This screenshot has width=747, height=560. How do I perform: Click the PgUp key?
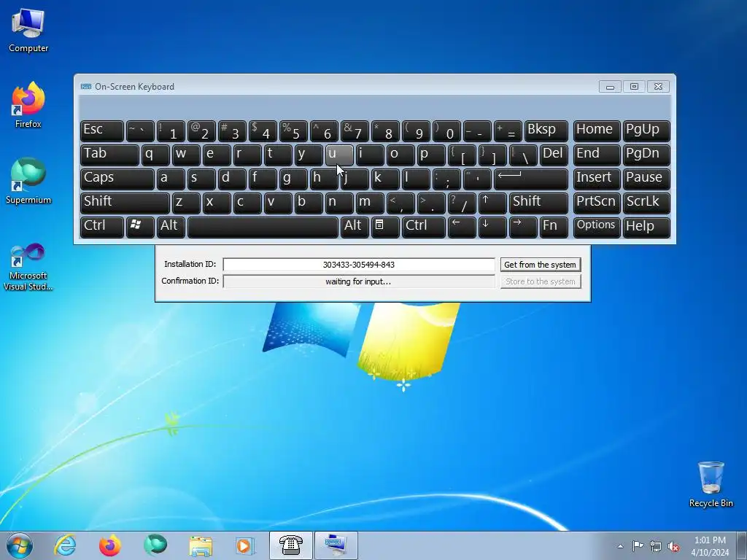646,131
